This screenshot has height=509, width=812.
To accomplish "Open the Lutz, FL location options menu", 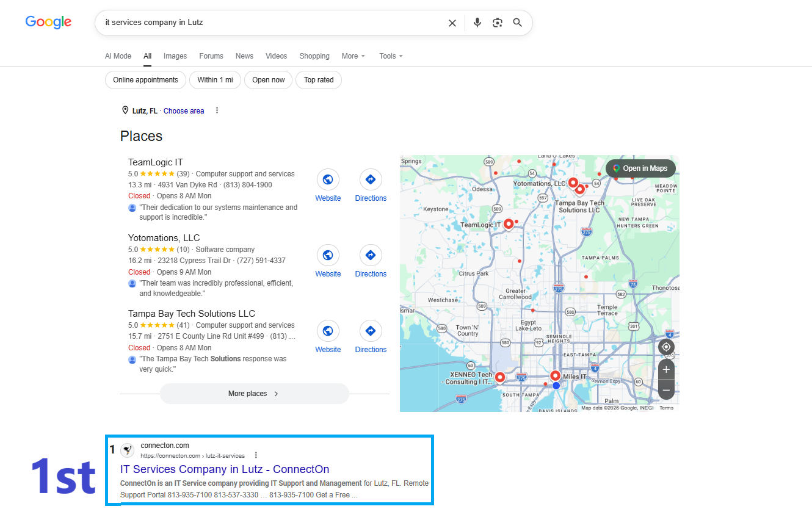I will [217, 110].
